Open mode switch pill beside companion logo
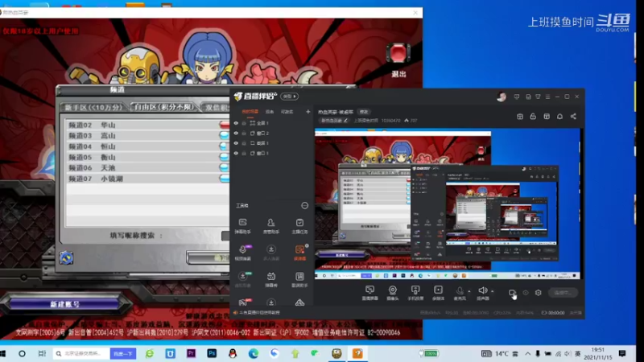The height and width of the screenshot is (362, 644). [290, 97]
